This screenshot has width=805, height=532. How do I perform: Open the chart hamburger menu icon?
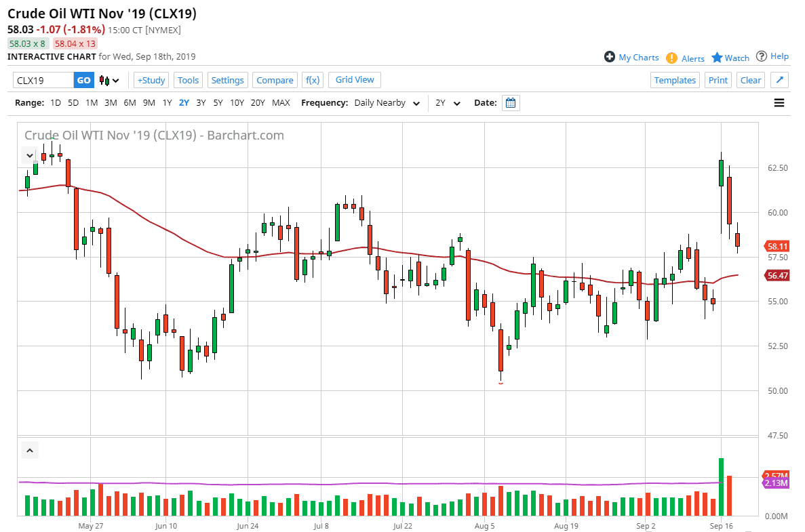pos(779,102)
